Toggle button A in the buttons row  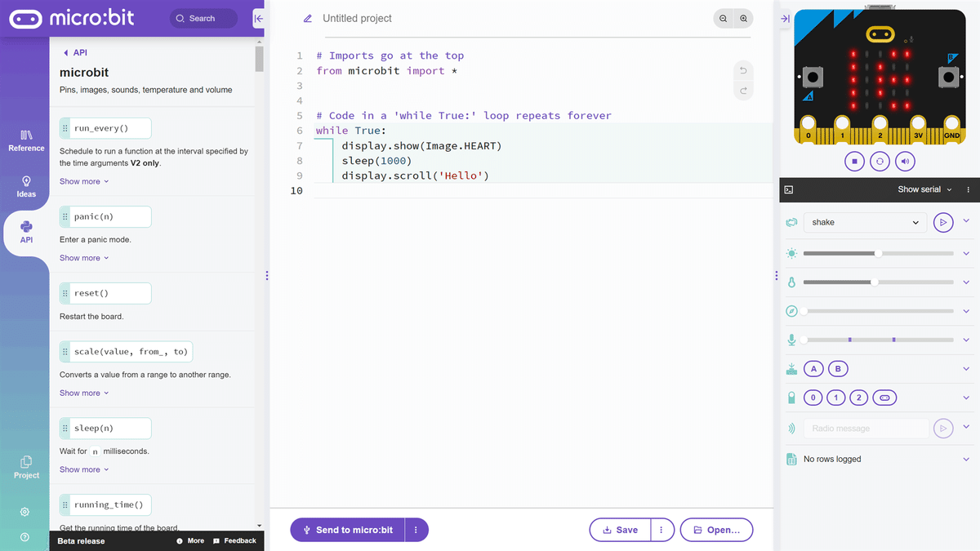point(813,369)
